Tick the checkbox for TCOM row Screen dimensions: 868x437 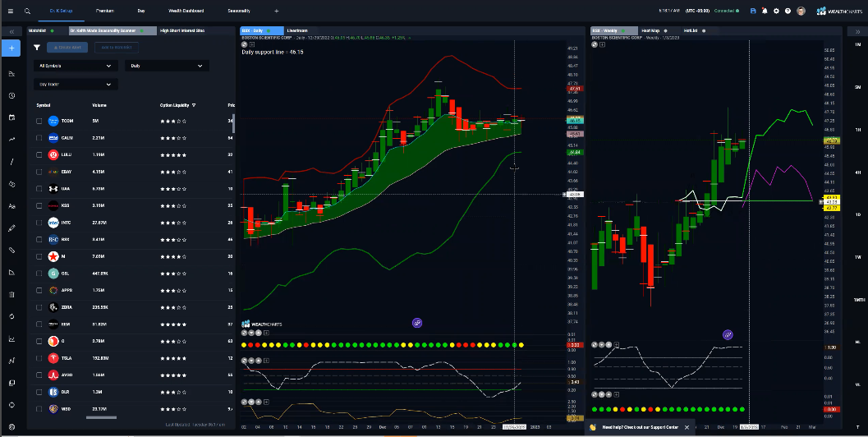pyautogui.click(x=39, y=121)
